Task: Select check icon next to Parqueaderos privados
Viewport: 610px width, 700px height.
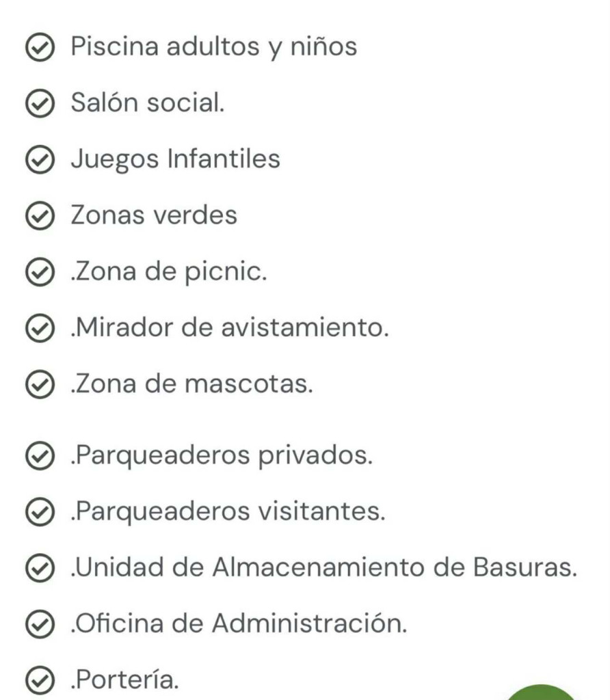Action: pyautogui.click(x=40, y=456)
